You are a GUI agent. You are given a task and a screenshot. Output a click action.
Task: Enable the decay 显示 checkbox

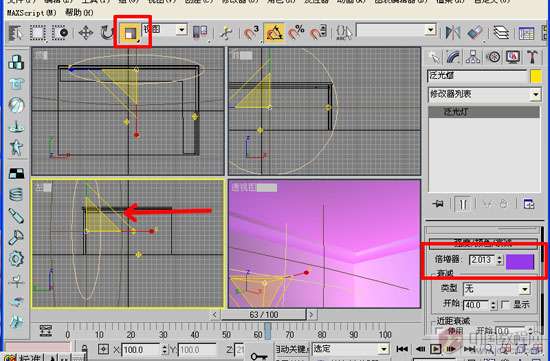pos(505,305)
